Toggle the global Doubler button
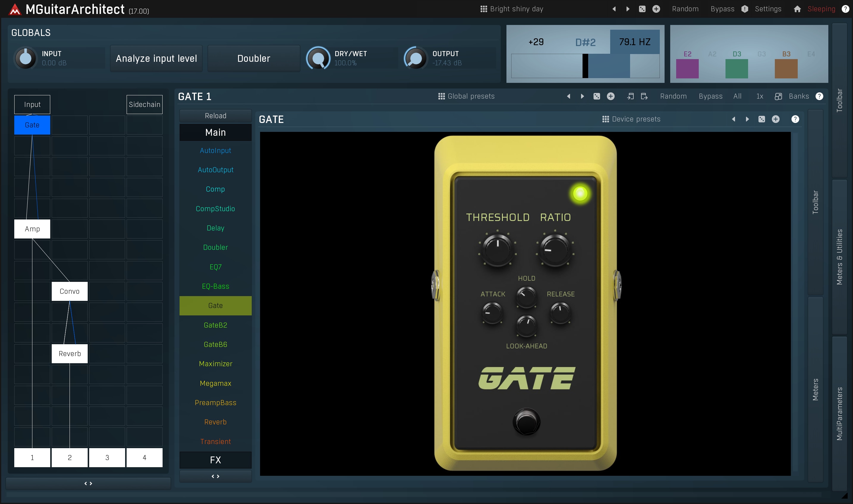This screenshot has width=853, height=504. (x=254, y=59)
